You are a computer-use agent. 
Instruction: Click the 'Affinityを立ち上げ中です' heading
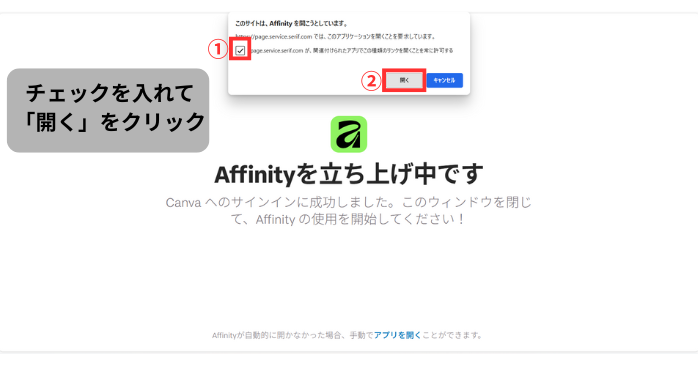point(349,174)
